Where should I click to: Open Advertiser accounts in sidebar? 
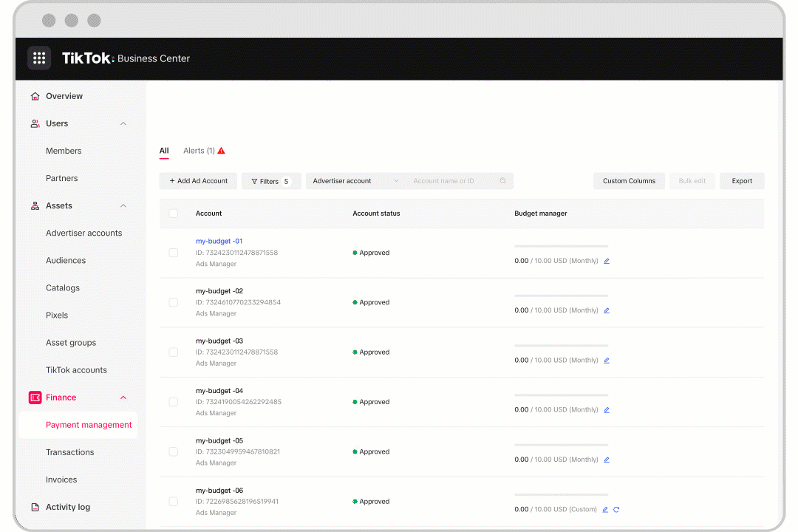coord(84,233)
